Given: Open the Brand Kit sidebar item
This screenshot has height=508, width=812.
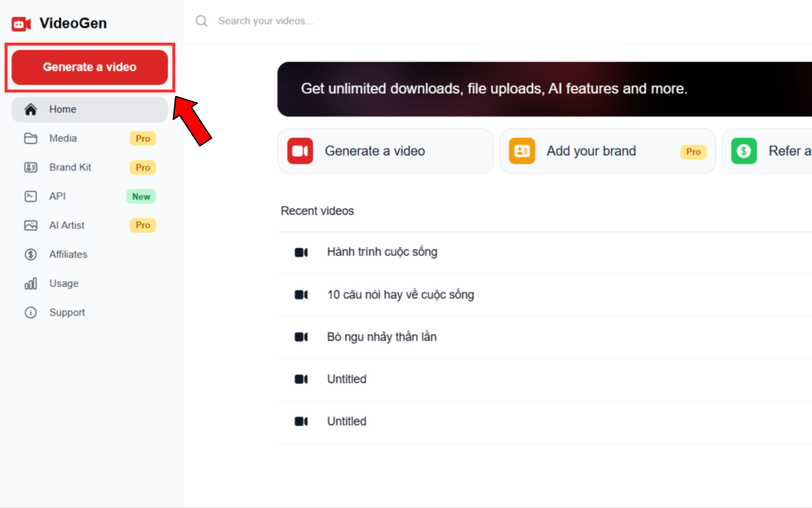Looking at the screenshot, I should (x=90, y=167).
